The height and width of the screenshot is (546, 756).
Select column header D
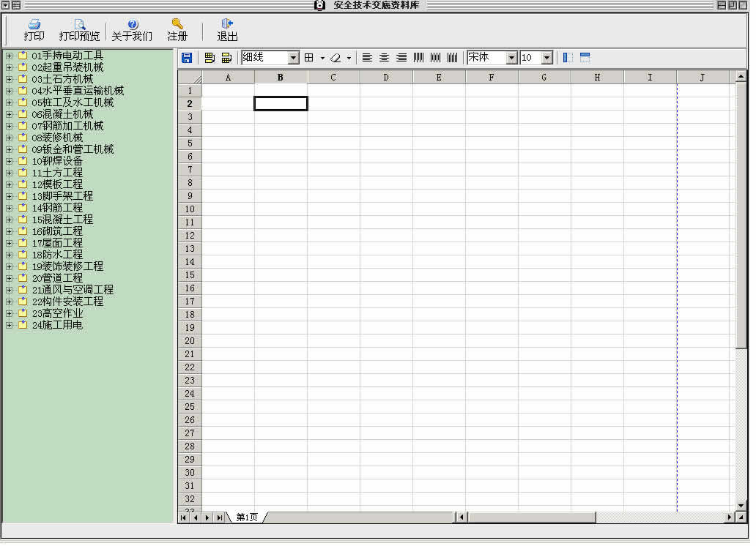coord(386,78)
